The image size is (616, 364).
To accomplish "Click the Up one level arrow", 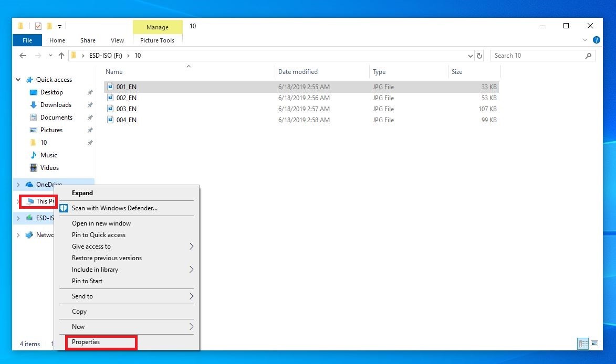I will (61, 56).
